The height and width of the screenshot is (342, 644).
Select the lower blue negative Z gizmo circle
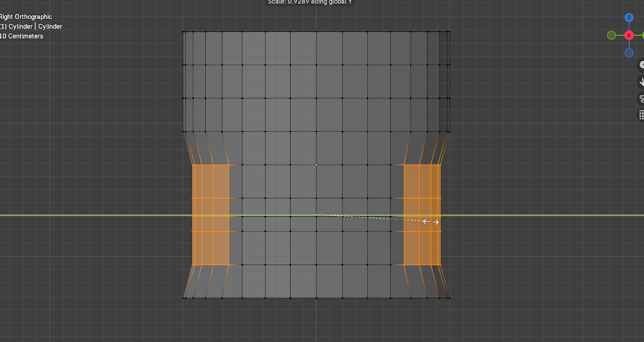(629, 53)
